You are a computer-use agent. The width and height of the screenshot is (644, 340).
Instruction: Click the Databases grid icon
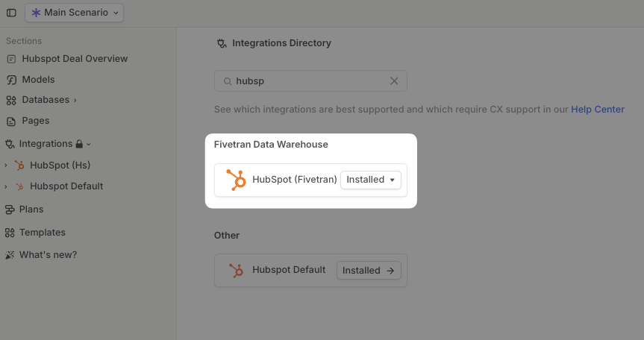pos(11,101)
